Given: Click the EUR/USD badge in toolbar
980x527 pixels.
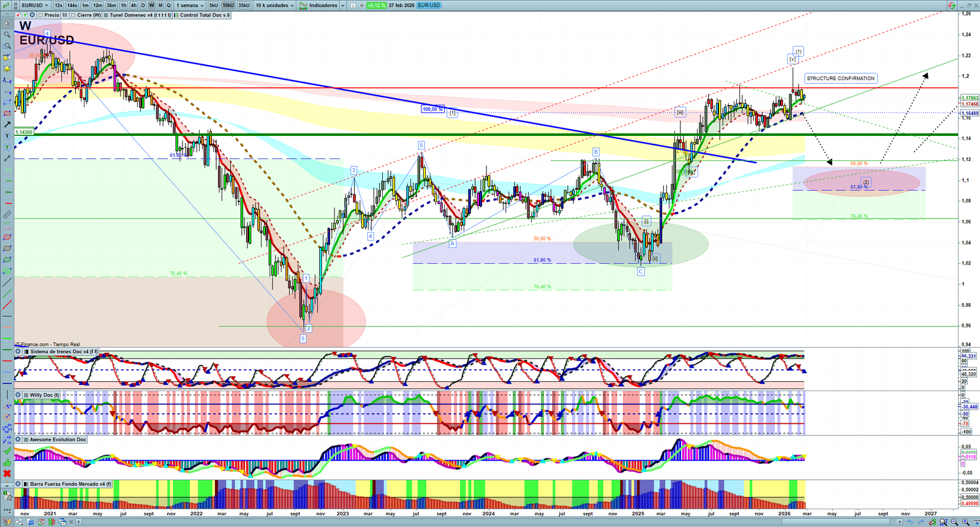Looking at the screenshot, I should (429, 5).
